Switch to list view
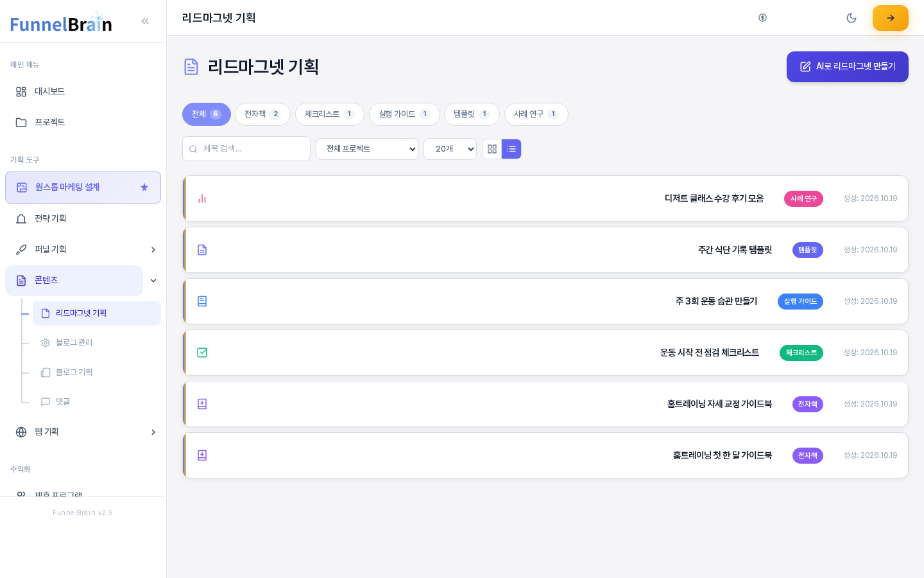 click(x=511, y=149)
